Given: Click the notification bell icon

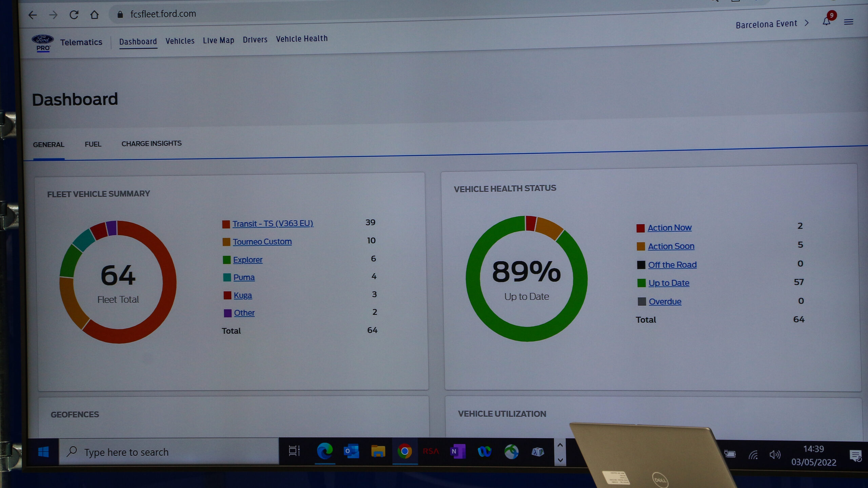Looking at the screenshot, I should (x=826, y=22).
